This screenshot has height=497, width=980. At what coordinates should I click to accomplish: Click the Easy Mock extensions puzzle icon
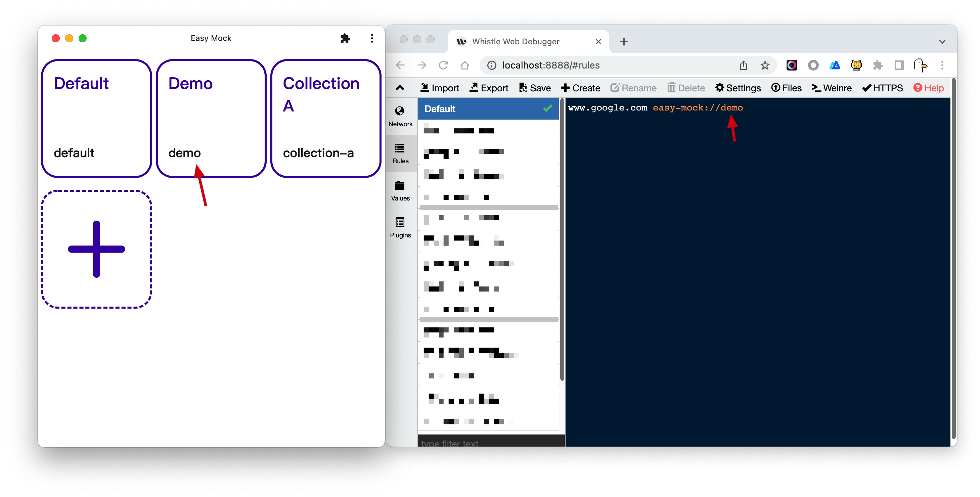click(x=345, y=38)
